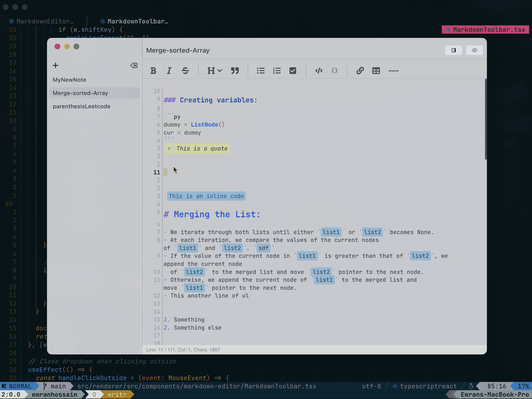Insert a task list checkbox
Viewport: 532px width, 399px height.
click(293, 71)
